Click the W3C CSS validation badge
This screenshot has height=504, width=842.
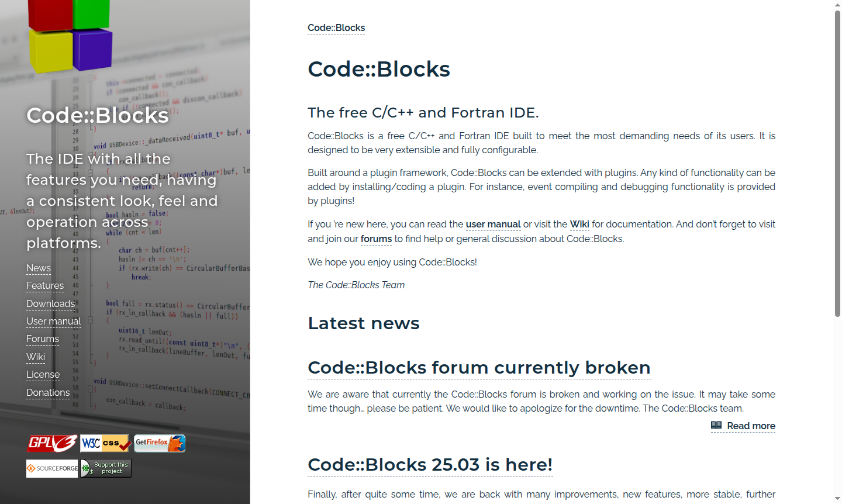[x=105, y=443]
